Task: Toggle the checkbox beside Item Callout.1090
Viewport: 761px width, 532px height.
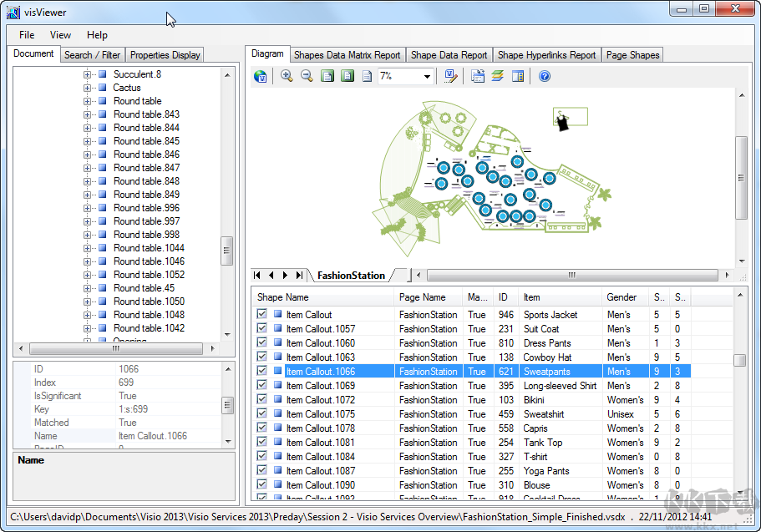Action: coord(261,484)
